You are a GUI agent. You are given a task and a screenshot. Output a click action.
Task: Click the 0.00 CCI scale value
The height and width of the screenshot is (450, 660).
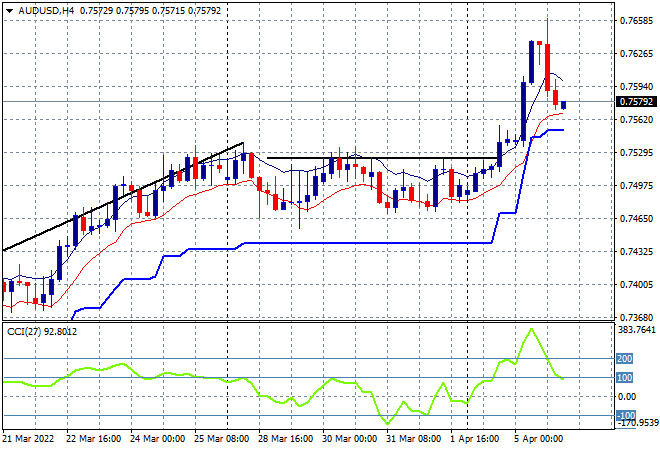coord(627,397)
